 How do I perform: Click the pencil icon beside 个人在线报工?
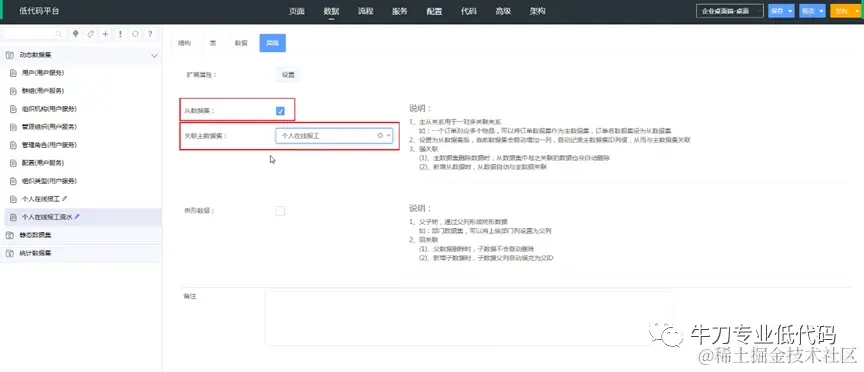pos(64,198)
